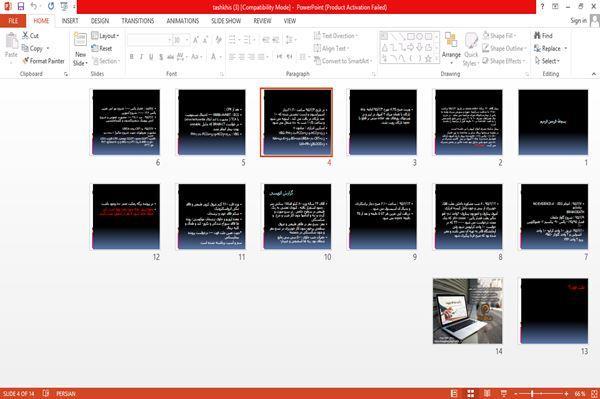Toggle Bold formatting

click(132, 57)
